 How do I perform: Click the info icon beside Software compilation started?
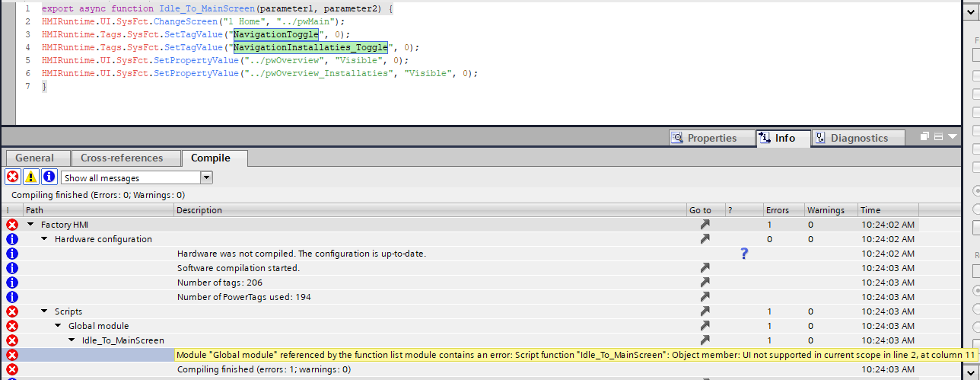pos(12,268)
